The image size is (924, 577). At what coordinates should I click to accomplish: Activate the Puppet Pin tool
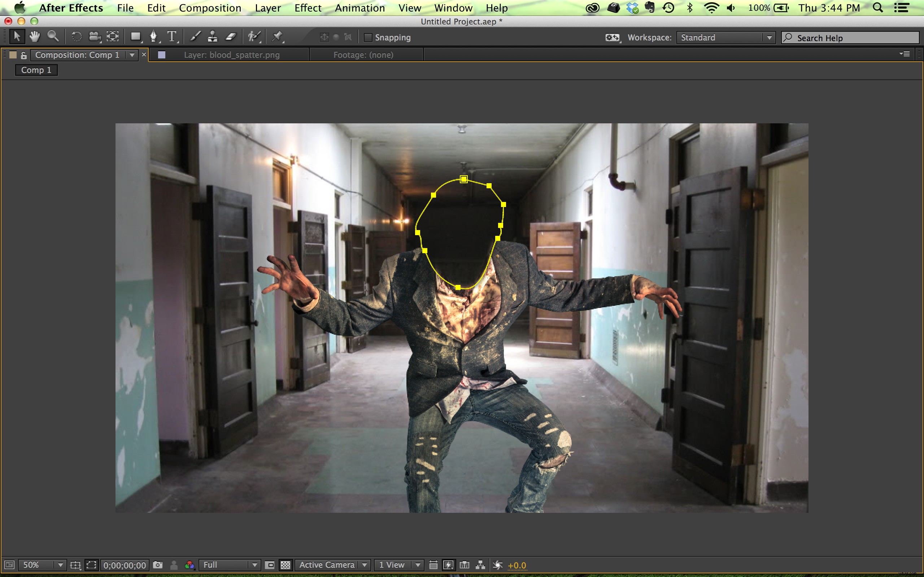tap(277, 37)
